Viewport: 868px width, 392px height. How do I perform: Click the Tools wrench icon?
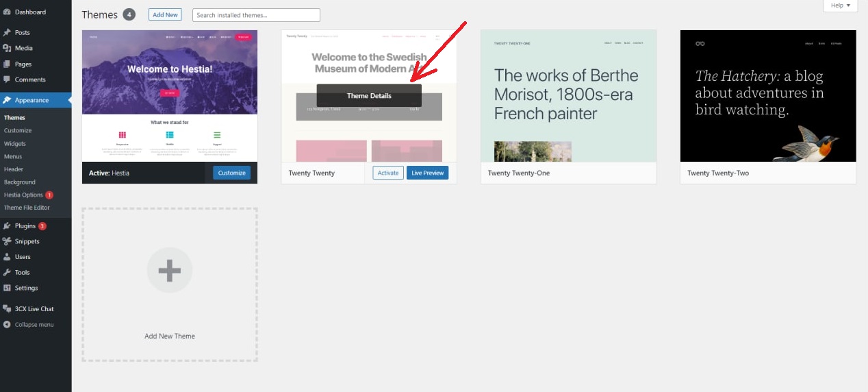click(x=7, y=272)
